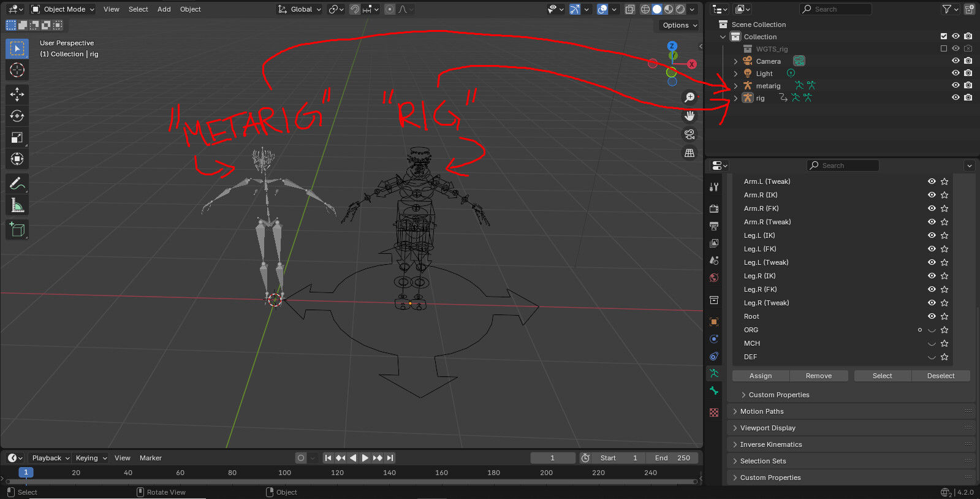Expand the Selection Sets panel
This screenshot has height=499, width=980.
tap(851, 461)
